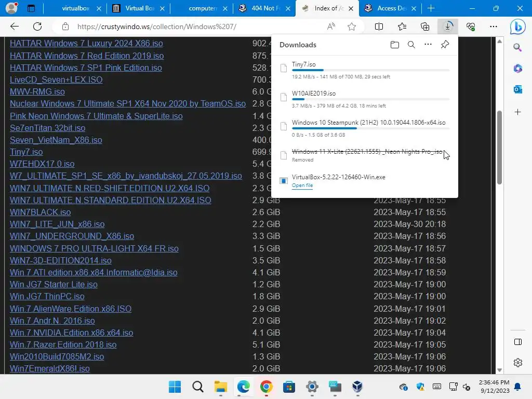The image size is (532, 399).
Task: Open More options in Downloads panel
Action: coord(428,45)
